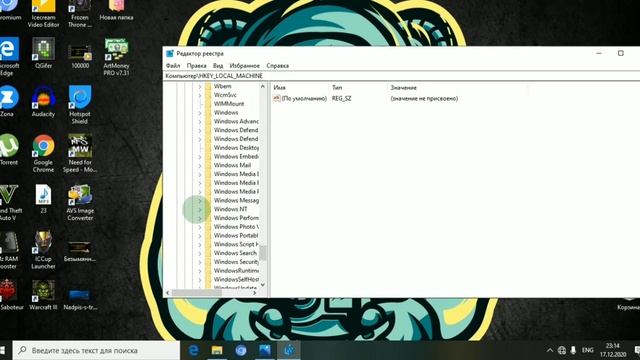The height and width of the screenshot is (360, 640).
Task: Open Hotspot Shield desktop shortcut
Action: pyautogui.click(x=80, y=104)
